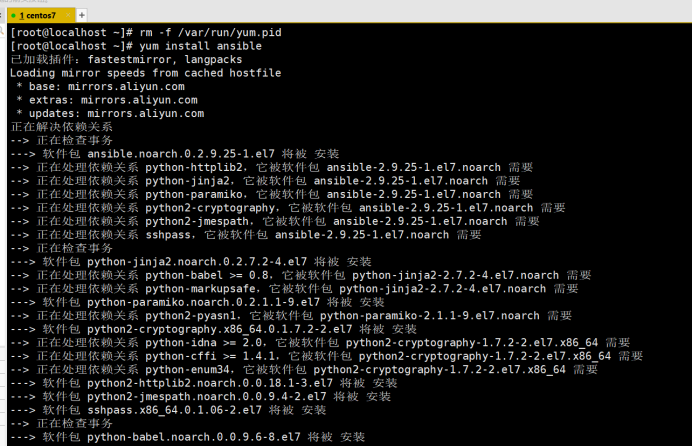The image size is (692, 446).
Task: Click the 'python-jinja2.noarch.0.2.7.2-4.el7' package line
Action: click(191, 262)
